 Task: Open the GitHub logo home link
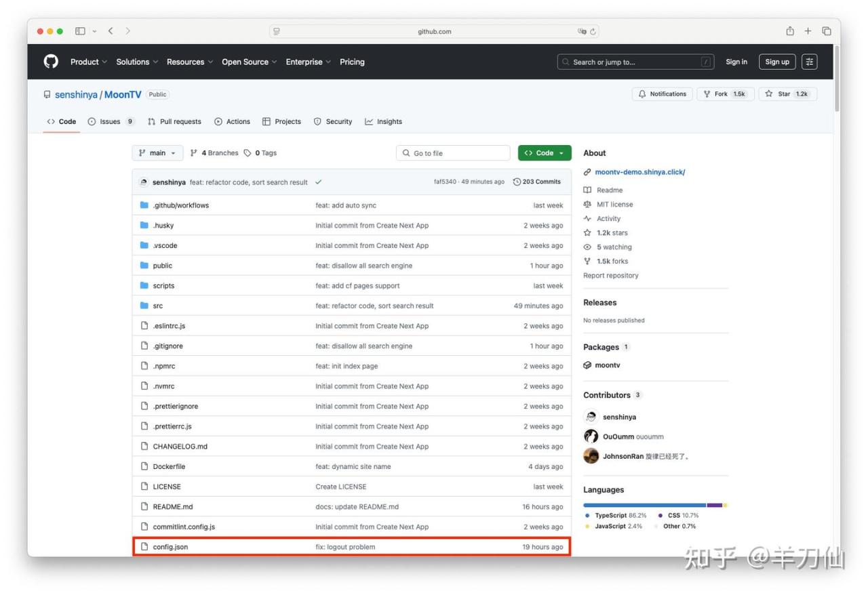51,62
